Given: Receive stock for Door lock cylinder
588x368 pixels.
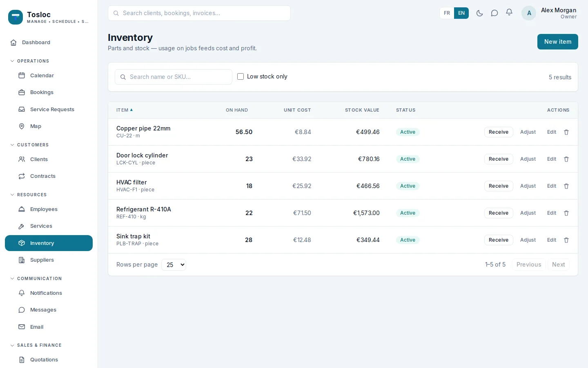Looking at the screenshot, I should tap(499, 159).
